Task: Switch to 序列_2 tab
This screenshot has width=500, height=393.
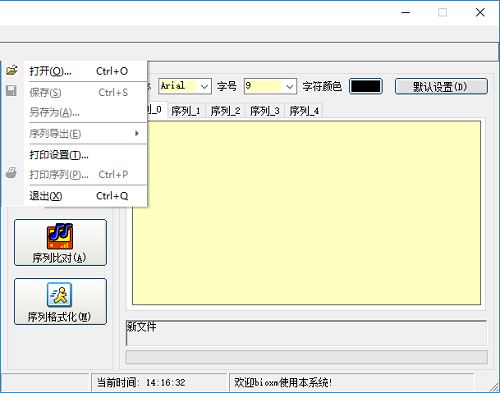Action: 225,111
